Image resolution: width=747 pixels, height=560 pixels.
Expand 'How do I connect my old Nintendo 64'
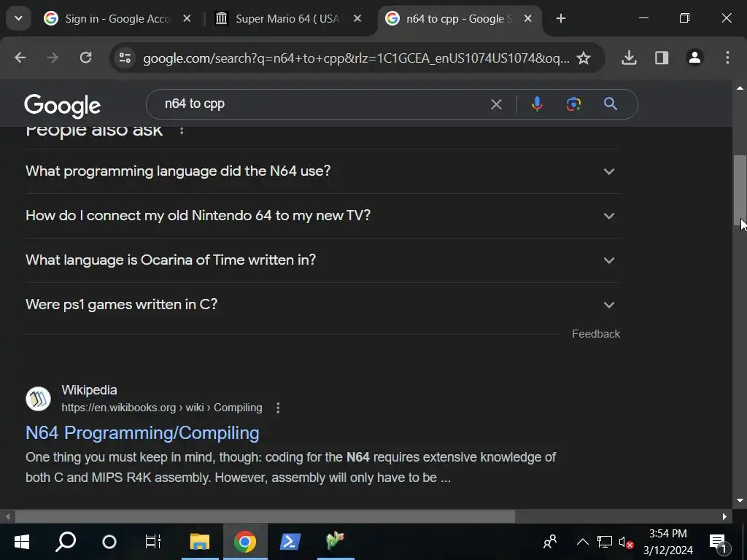(322, 216)
